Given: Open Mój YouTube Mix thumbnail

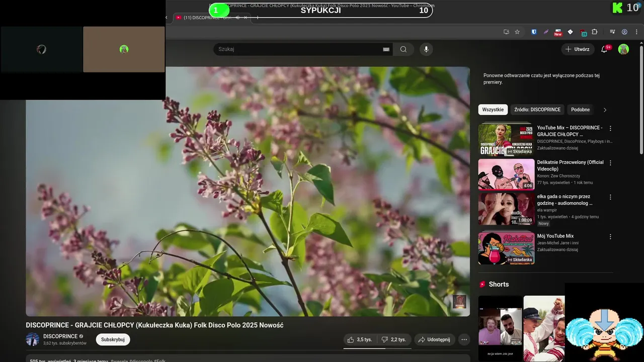Looking at the screenshot, I should point(506,248).
